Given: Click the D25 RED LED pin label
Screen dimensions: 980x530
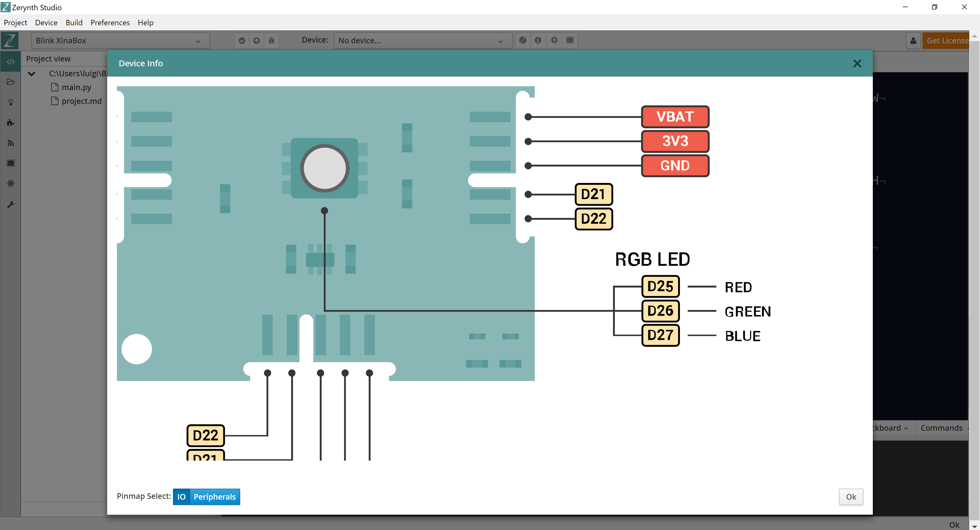Looking at the screenshot, I should pos(660,286).
